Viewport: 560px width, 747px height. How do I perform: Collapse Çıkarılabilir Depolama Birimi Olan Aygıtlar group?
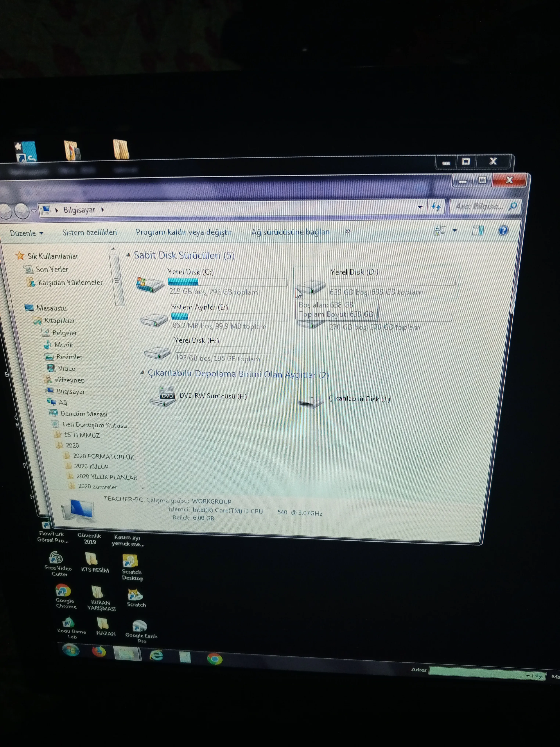(x=142, y=373)
